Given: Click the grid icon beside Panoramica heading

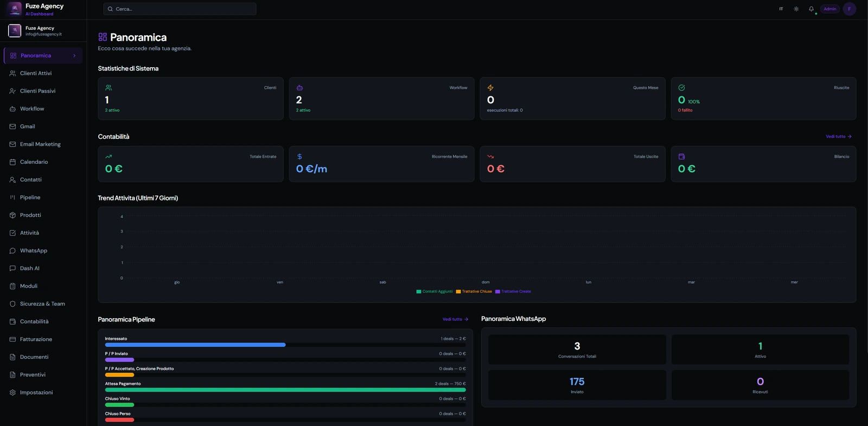Looking at the screenshot, I should click(x=103, y=37).
